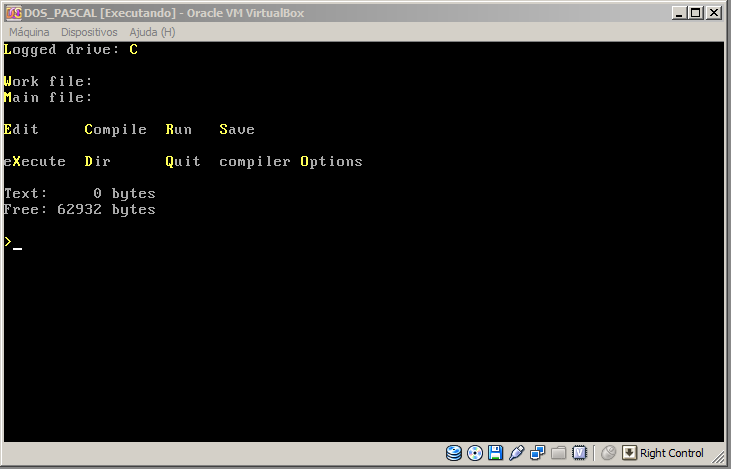This screenshot has height=471, width=731.
Task: Click the compiler Options text
Action: [291, 162]
